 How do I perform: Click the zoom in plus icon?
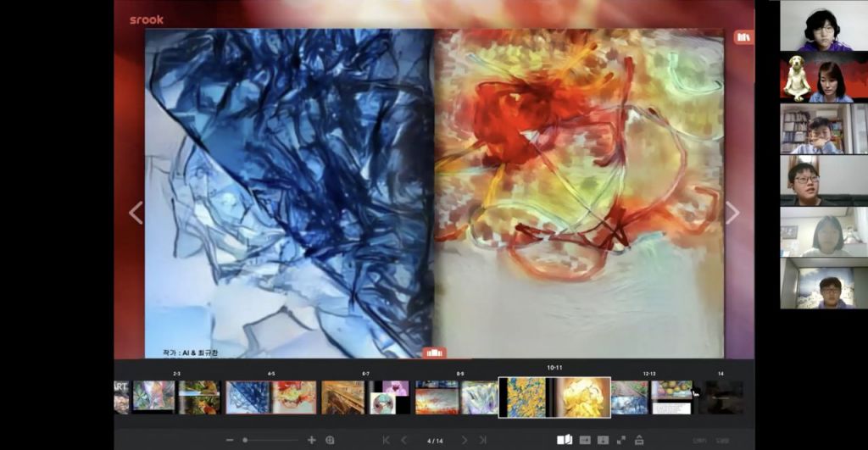[x=311, y=440]
